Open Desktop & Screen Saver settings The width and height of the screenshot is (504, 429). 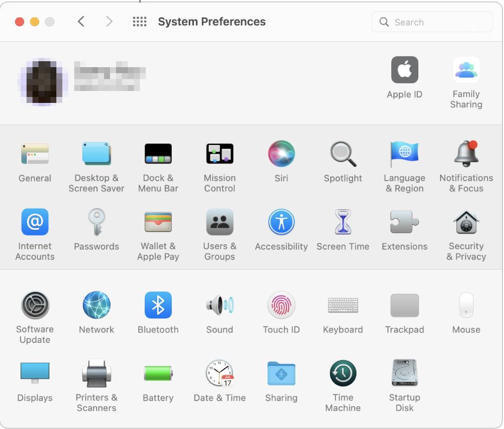tap(96, 154)
